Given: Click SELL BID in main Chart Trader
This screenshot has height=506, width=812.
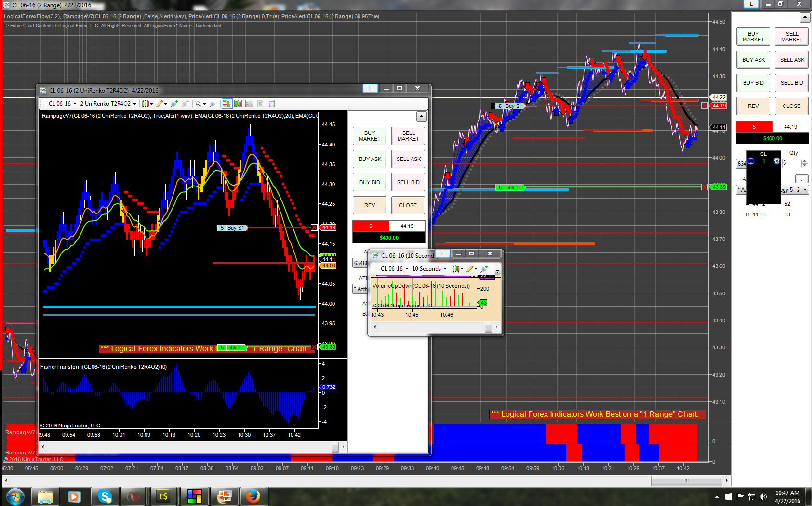Looking at the screenshot, I should point(792,83).
